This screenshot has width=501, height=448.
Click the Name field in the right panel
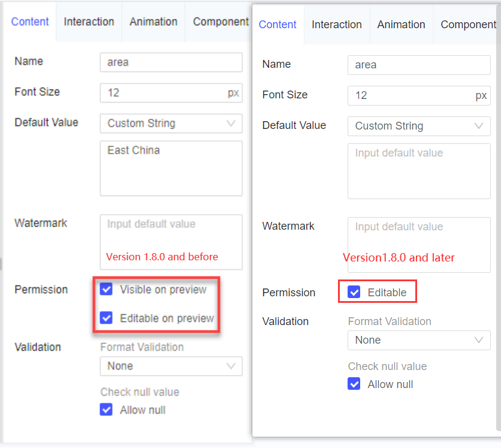[418, 65]
